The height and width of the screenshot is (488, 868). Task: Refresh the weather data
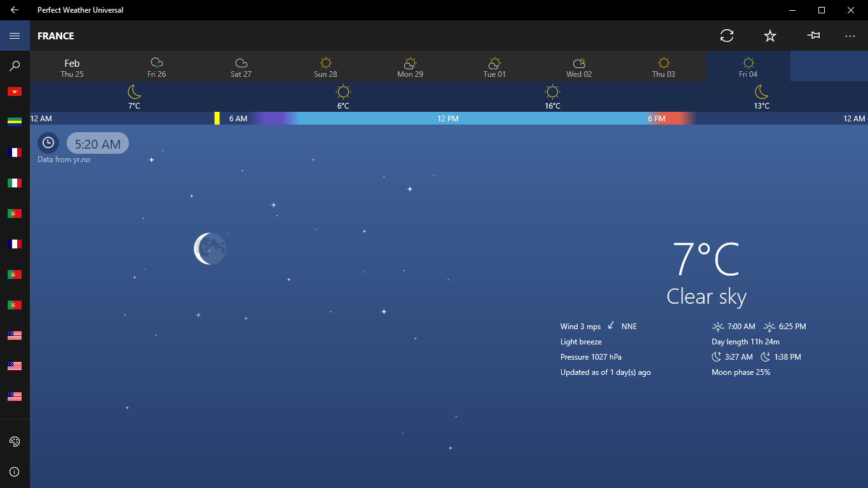[726, 36]
